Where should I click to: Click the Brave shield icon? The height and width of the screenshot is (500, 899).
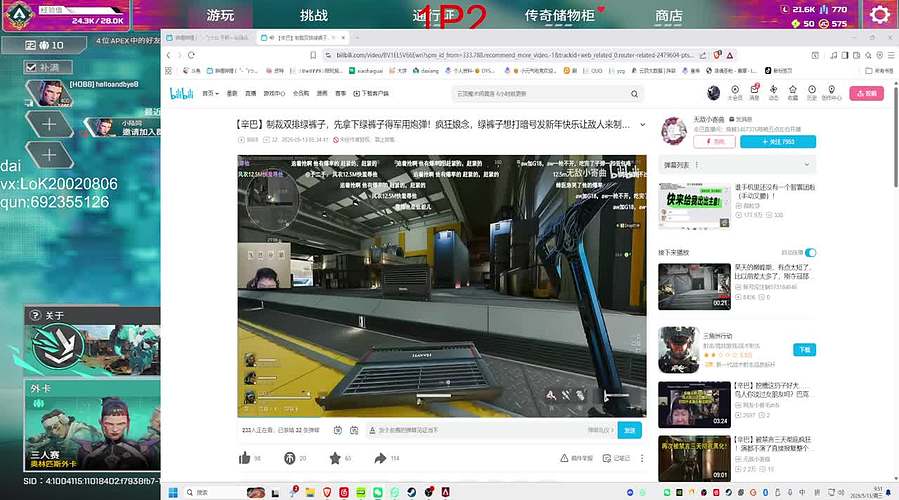pos(717,55)
